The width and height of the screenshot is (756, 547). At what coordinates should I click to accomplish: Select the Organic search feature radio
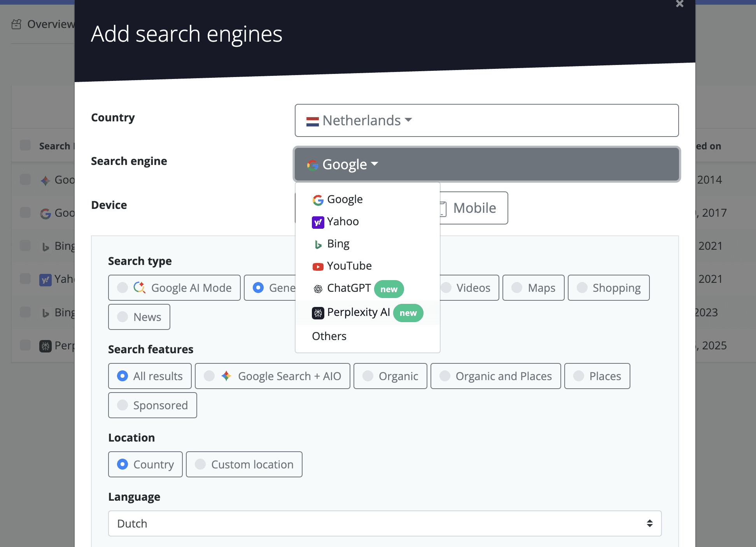point(367,376)
